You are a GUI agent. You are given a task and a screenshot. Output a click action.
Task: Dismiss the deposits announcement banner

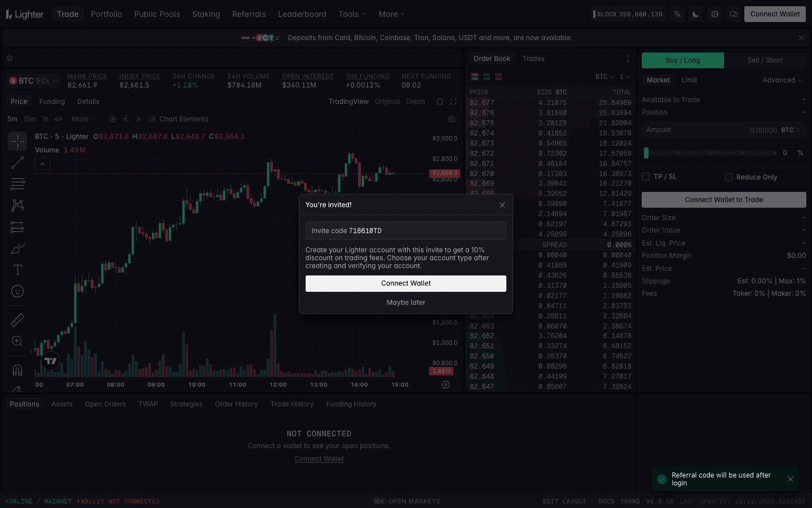pyautogui.click(x=801, y=38)
